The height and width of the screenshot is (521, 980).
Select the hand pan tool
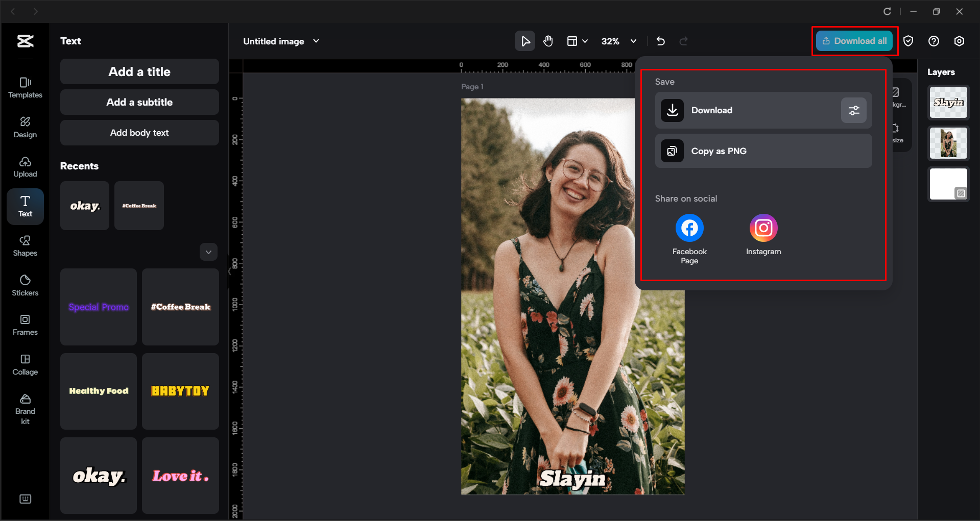(548, 41)
